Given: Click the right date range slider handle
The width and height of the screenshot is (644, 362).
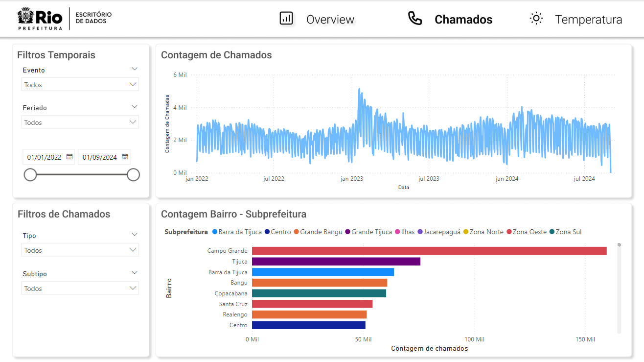Looking at the screenshot, I should pos(133,175).
